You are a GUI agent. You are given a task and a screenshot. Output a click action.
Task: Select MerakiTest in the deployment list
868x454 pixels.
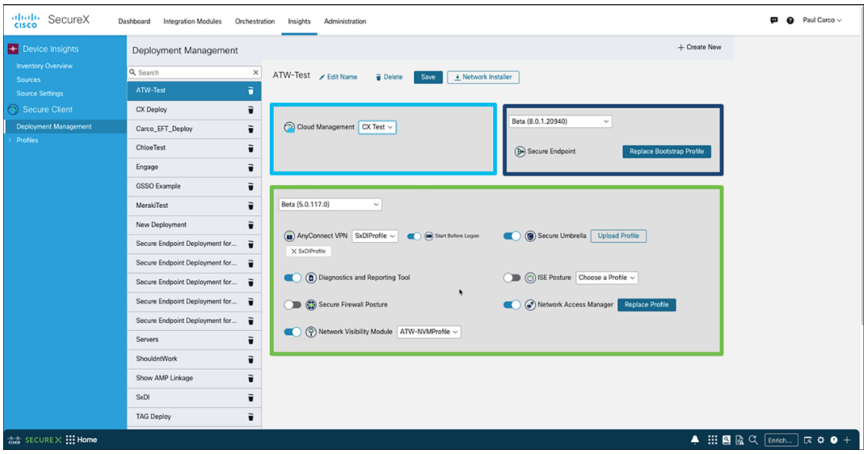coord(194,206)
